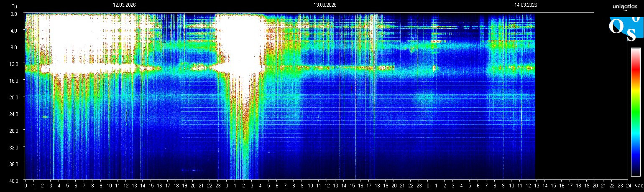
Task: Select the 13.03.2026 date label
Action: coord(325,5)
